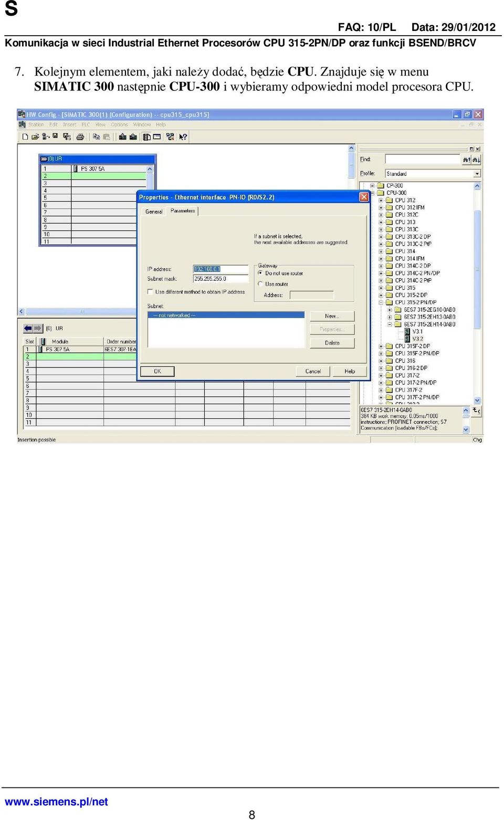Collapse the CPU 315-2 PN/DP node

pyautogui.click(x=381, y=302)
